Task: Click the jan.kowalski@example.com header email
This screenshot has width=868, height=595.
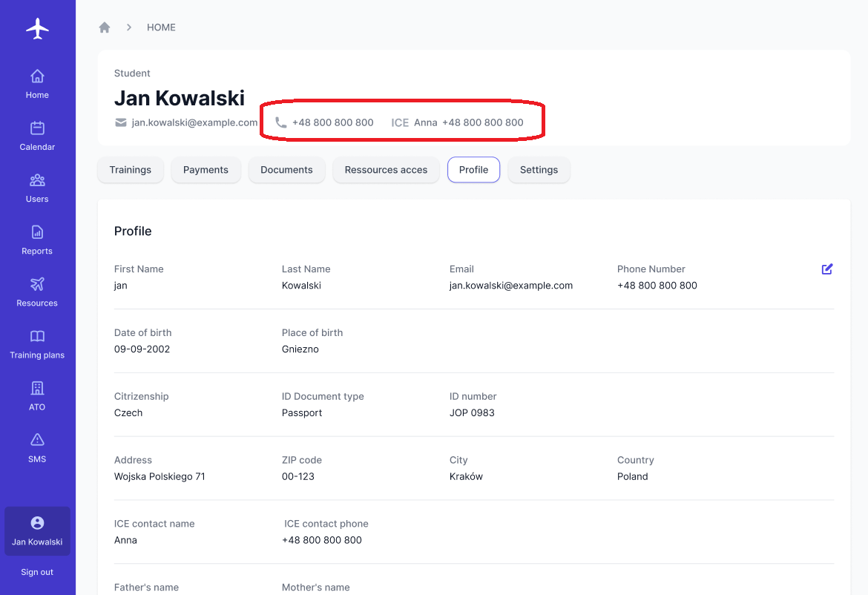Action: point(194,122)
